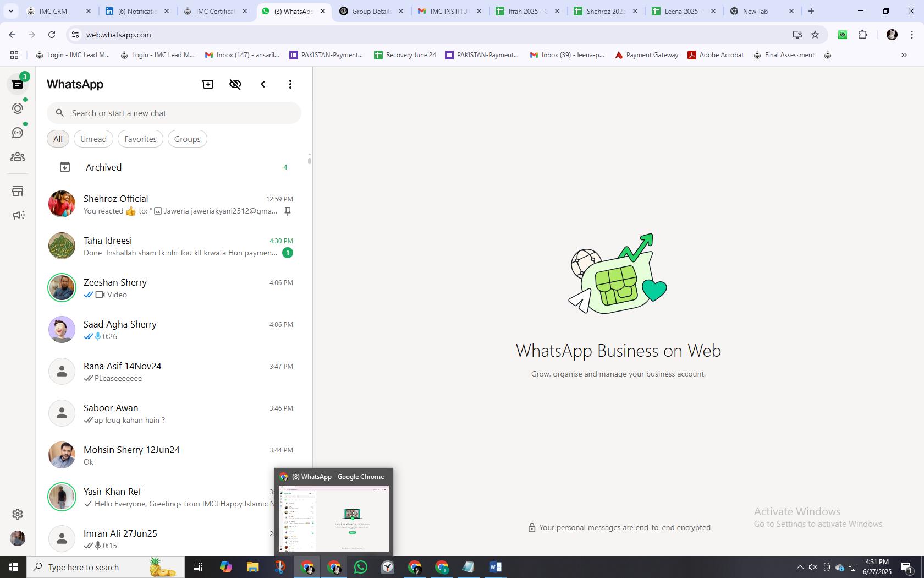The image size is (924, 578).
Task: Switch to Shehroz 2025 sheet tab
Action: (x=606, y=11)
